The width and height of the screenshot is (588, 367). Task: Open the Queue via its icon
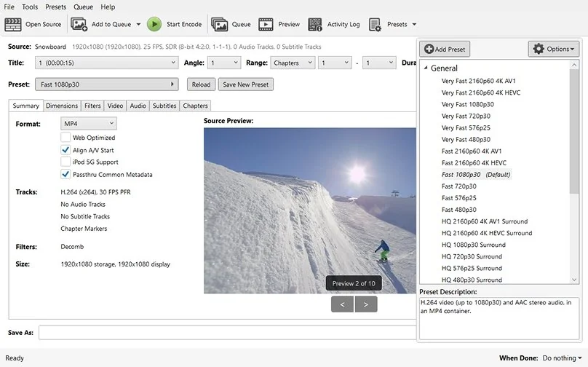tap(219, 24)
